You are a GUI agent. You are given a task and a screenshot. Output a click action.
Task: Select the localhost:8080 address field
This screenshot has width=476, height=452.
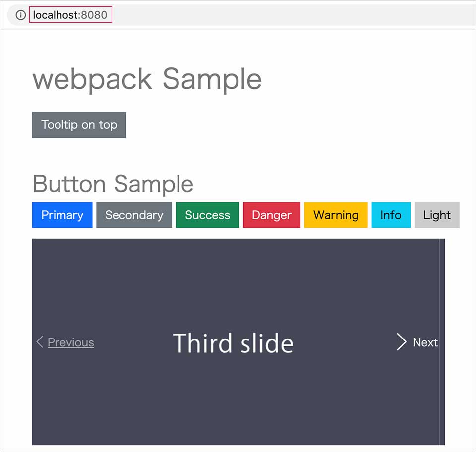pos(69,15)
